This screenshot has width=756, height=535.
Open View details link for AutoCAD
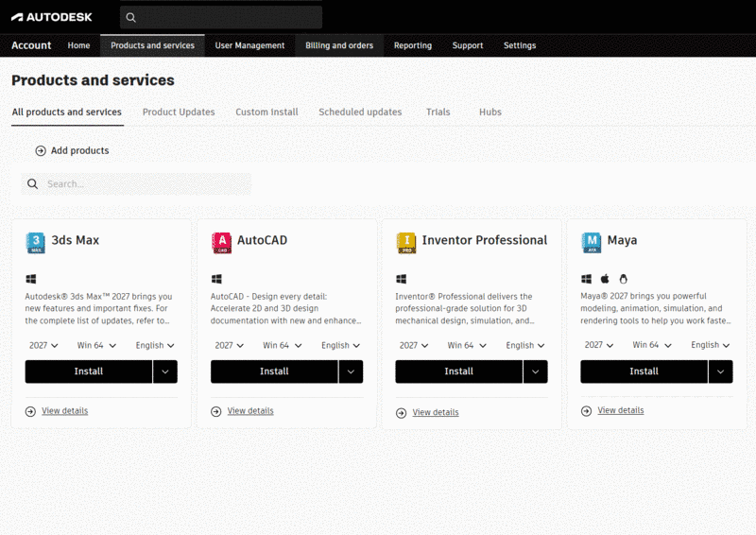click(250, 411)
